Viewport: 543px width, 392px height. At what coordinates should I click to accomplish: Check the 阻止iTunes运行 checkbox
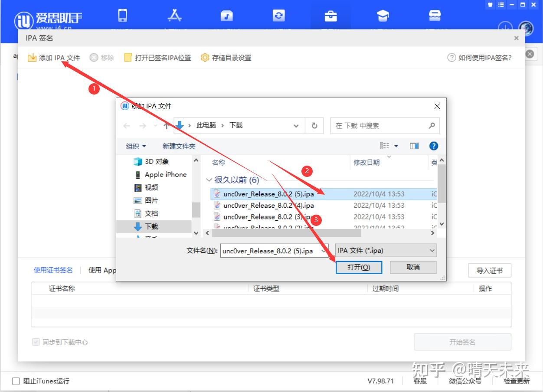(x=16, y=381)
